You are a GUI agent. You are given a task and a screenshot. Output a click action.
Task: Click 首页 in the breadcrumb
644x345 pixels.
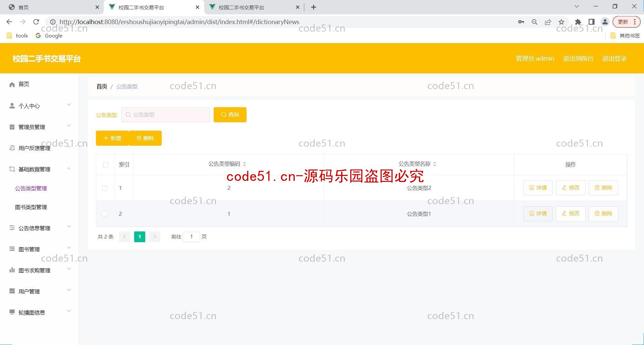[102, 86]
